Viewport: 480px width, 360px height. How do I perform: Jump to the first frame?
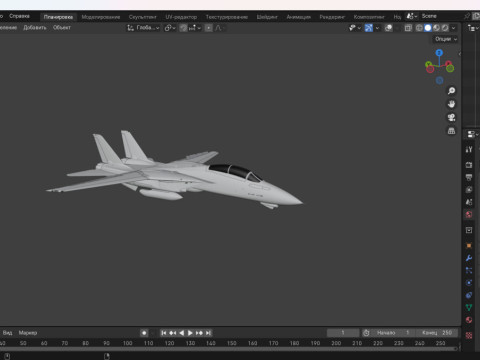[x=164, y=333]
